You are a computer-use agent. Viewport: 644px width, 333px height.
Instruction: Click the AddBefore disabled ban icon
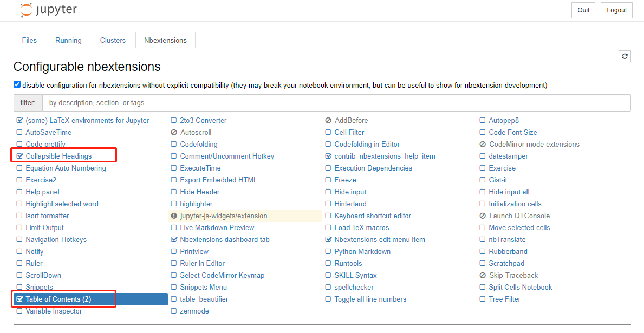click(328, 121)
